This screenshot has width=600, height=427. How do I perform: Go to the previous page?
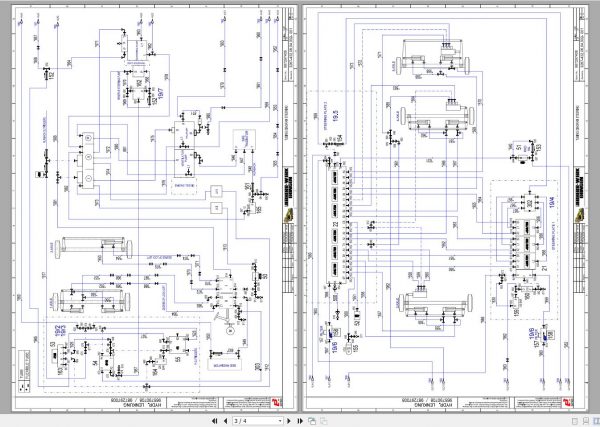coord(225,421)
